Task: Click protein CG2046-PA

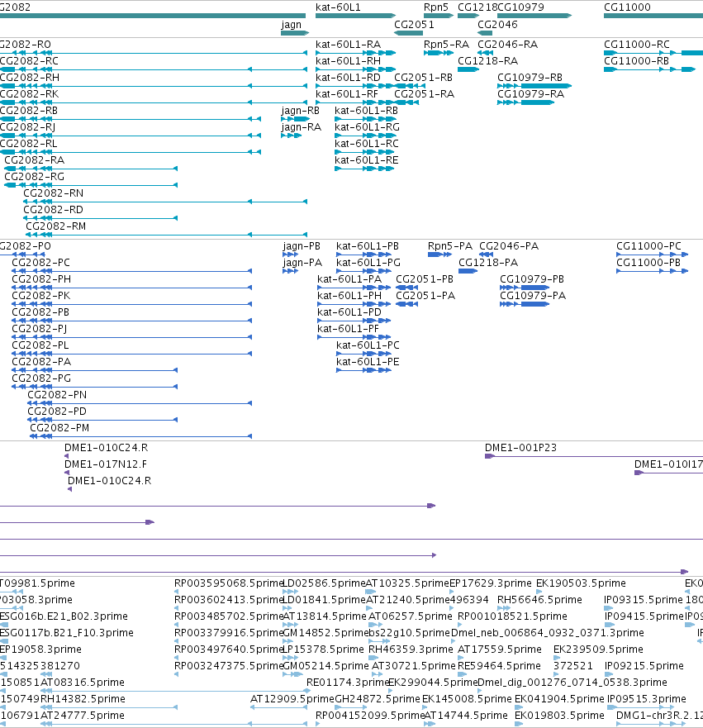Action: [509, 246]
